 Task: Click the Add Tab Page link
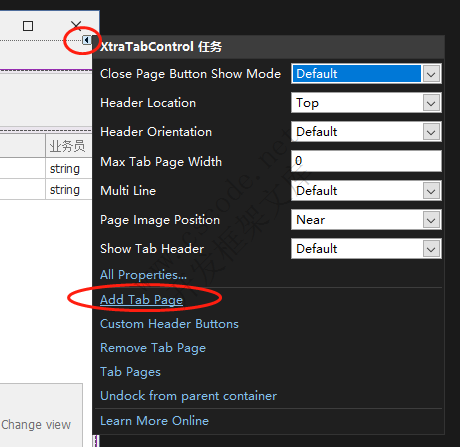pyautogui.click(x=141, y=300)
